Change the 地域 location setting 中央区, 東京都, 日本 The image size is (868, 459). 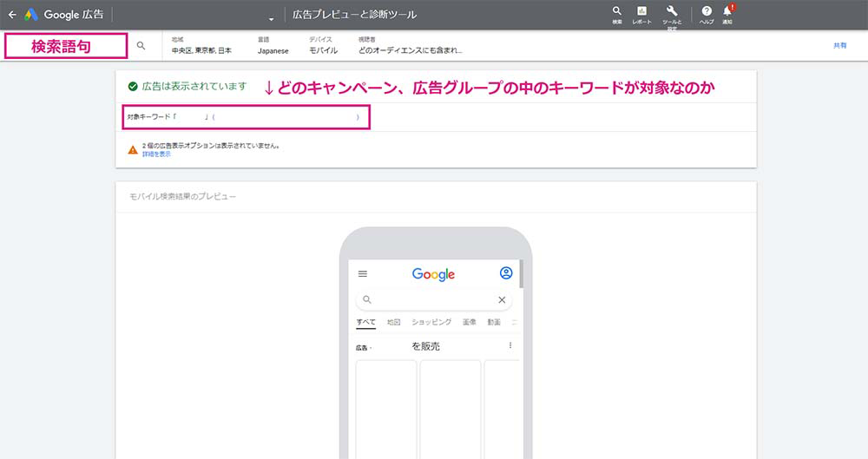point(201,46)
